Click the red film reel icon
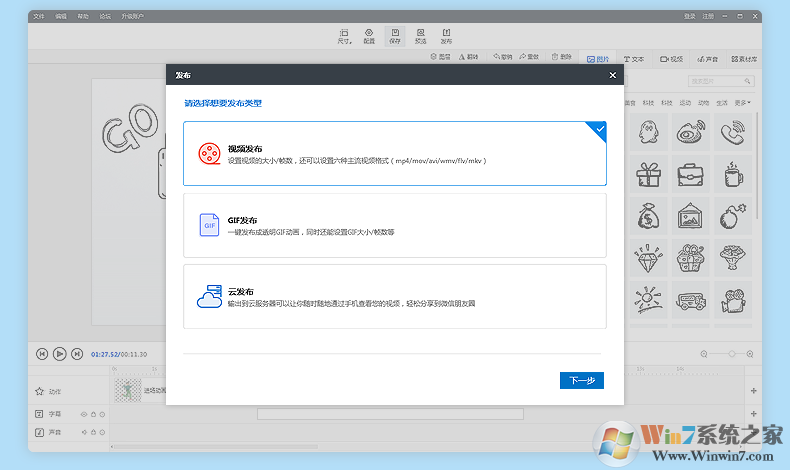Screen dimensions: 790x470 (209, 154)
